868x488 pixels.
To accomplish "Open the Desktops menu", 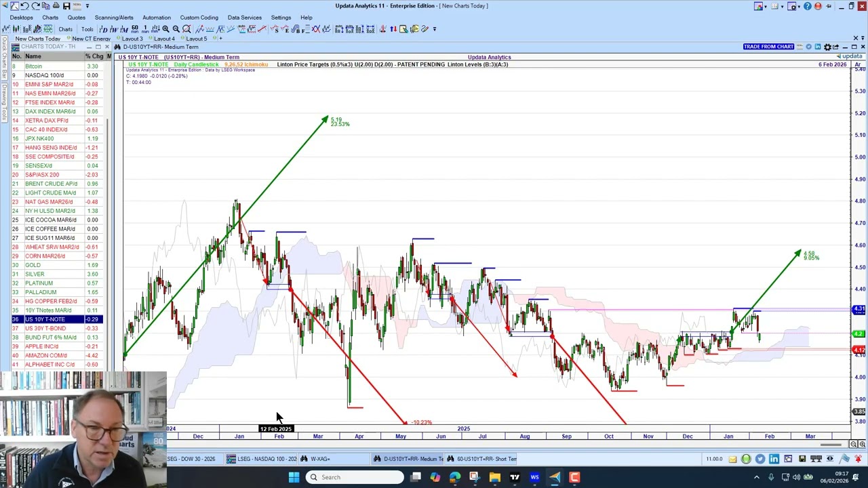I will click(x=22, y=18).
